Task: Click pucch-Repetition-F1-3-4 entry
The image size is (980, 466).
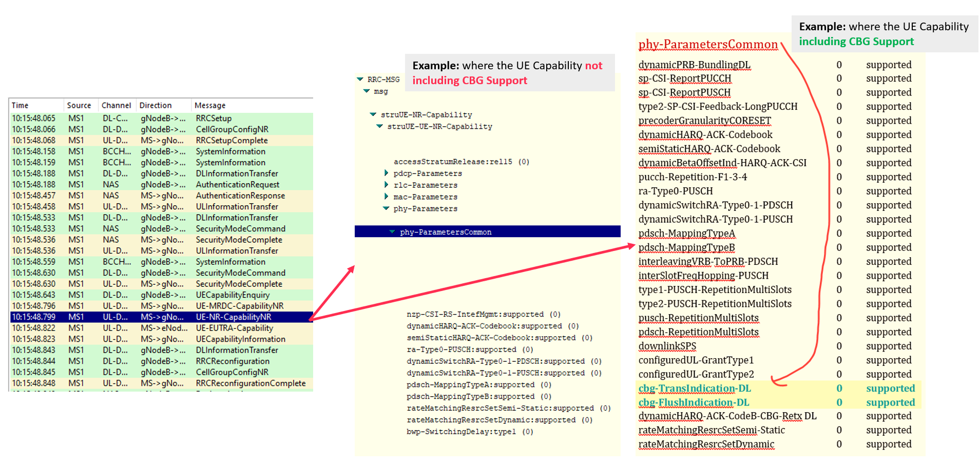Action: tap(693, 177)
